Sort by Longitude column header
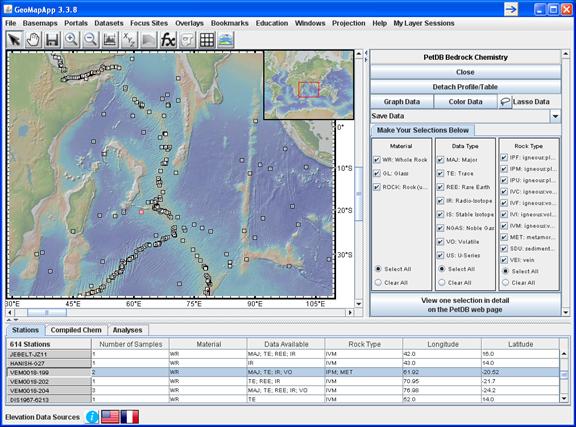 tap(442, 344)
